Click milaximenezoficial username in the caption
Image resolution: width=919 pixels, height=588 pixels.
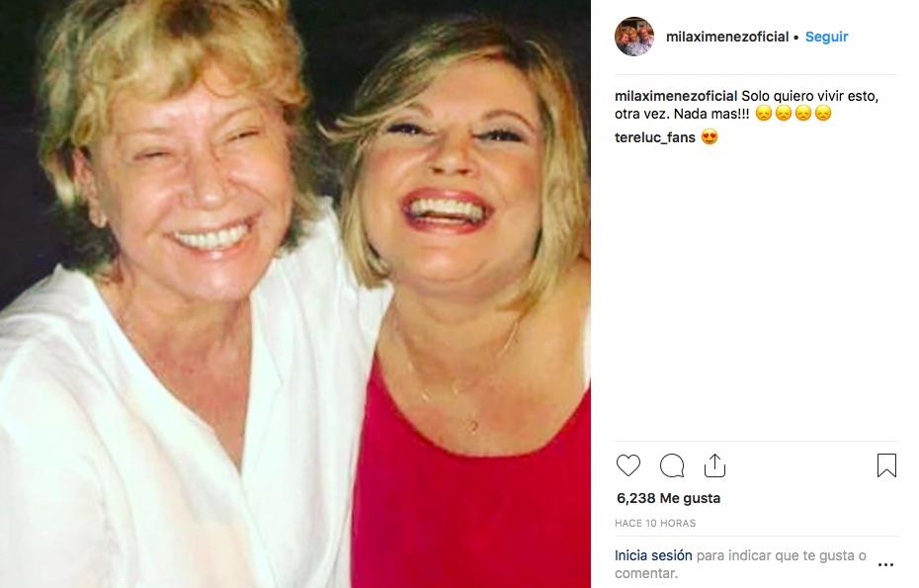(x=676, y=96)
